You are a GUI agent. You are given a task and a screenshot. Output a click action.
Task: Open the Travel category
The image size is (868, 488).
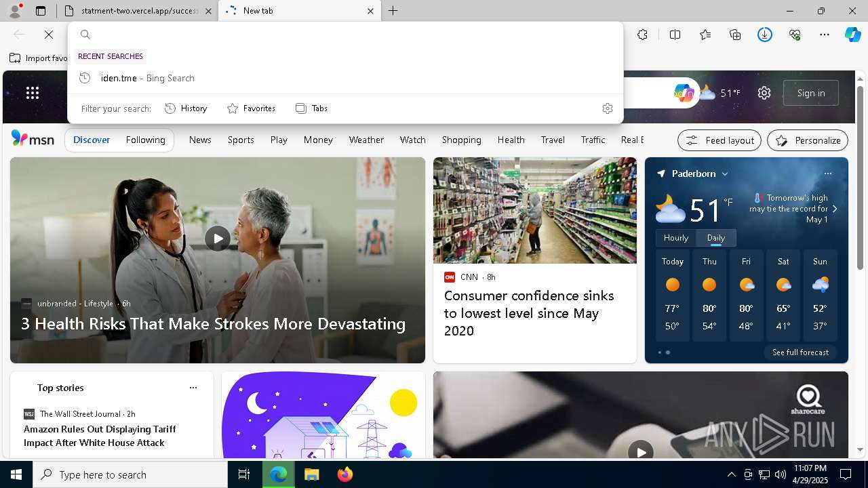point(553,140)
